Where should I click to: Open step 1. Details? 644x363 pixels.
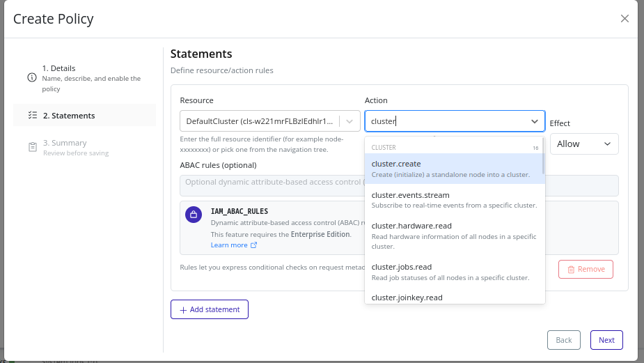[85, 78]
